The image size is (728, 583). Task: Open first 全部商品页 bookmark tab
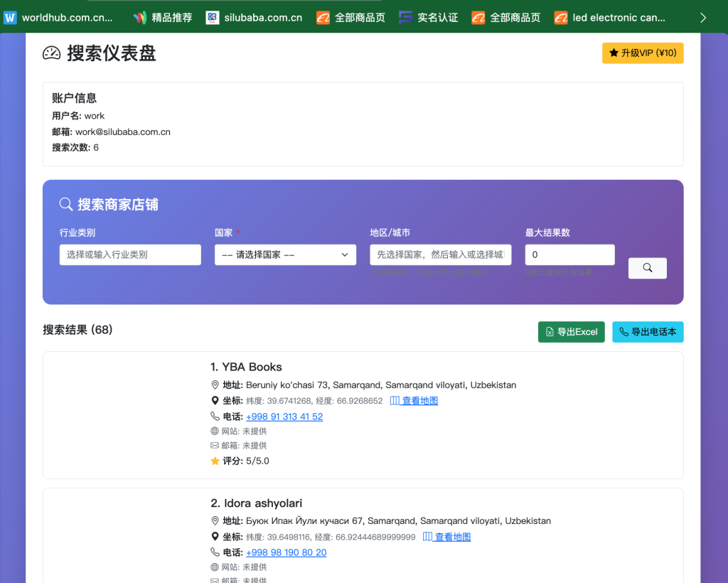(x=351, y=18)
